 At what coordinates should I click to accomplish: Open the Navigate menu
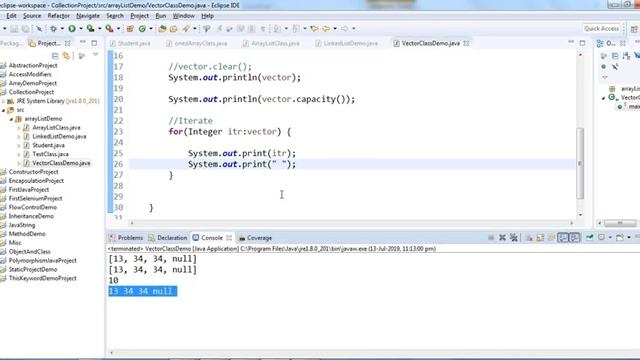[88, 16]
